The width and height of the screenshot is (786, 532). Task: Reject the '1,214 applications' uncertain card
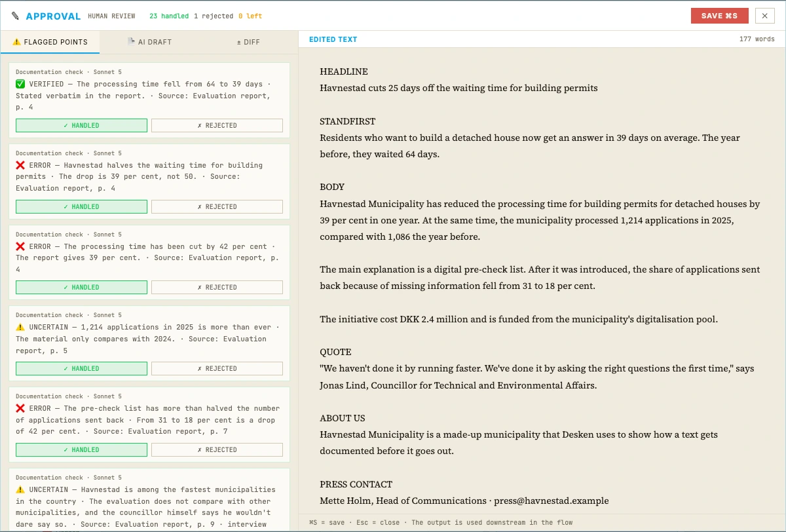click(x=217, y=368)
